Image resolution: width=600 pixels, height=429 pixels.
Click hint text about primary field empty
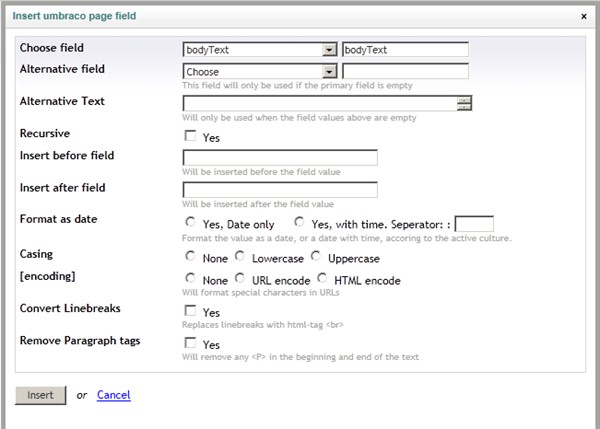point(297,85)
